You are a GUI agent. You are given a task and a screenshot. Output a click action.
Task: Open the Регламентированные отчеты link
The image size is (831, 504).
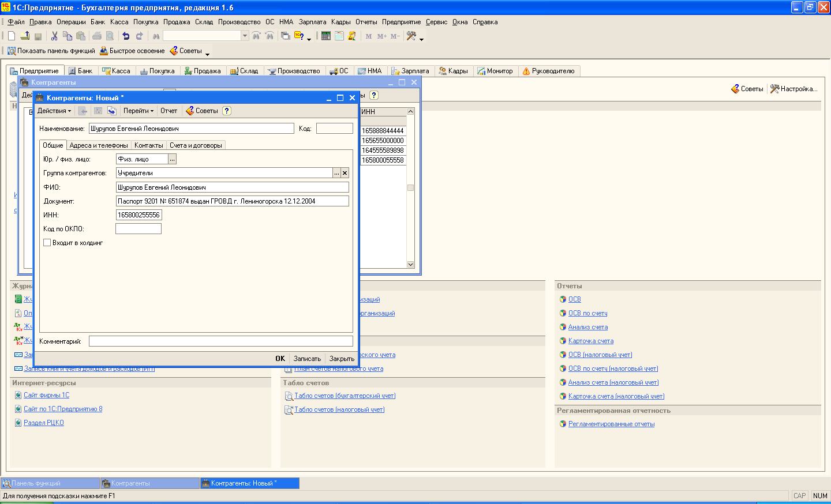[611, 424]
